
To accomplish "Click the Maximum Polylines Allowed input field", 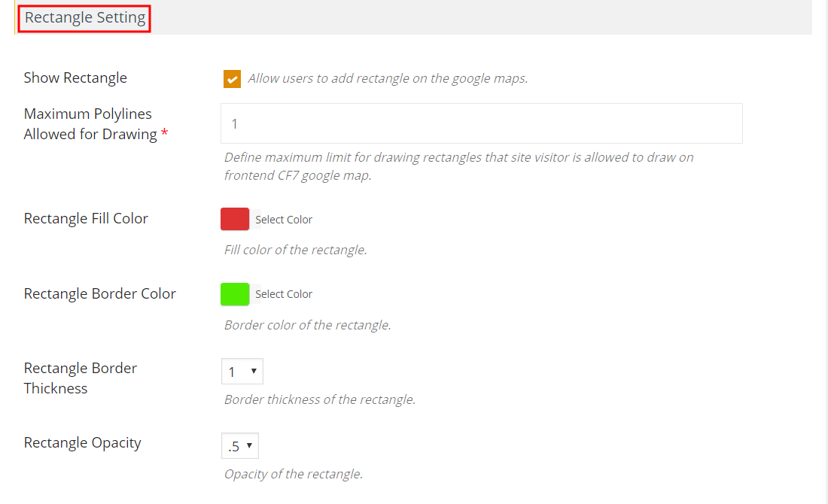I will pyautogui.click(x=481, y=123).
